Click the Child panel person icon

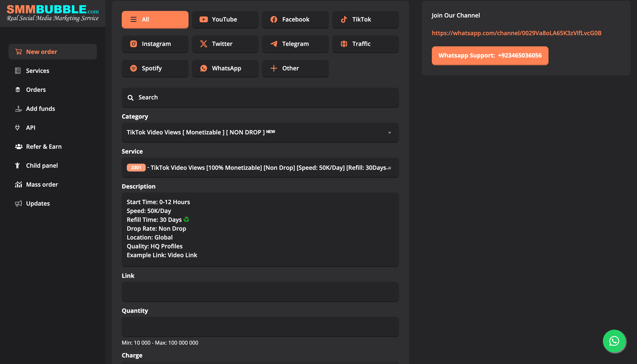tap(17, 166)
